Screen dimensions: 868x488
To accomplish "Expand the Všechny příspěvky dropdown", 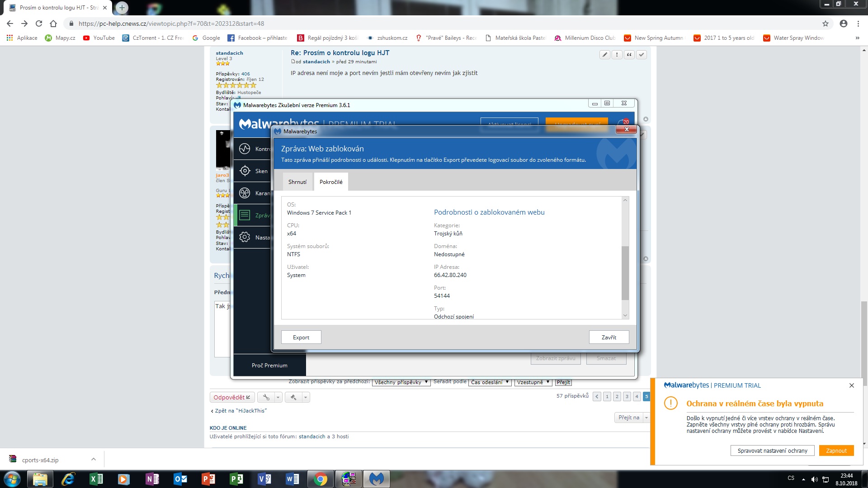I will [x=401, y=382].
